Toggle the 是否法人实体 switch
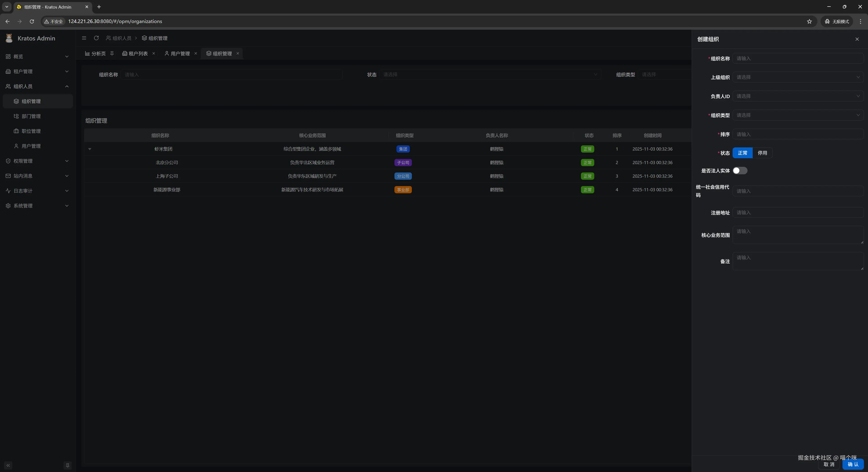This screenshot has height=472, width=868. [740, 170]
